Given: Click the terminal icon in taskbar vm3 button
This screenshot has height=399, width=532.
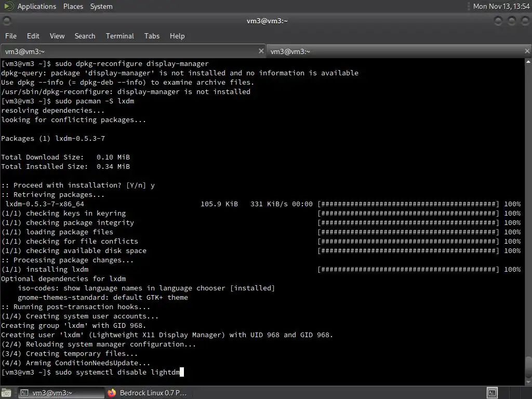Looking at the screenshot, I should [24, 393].
